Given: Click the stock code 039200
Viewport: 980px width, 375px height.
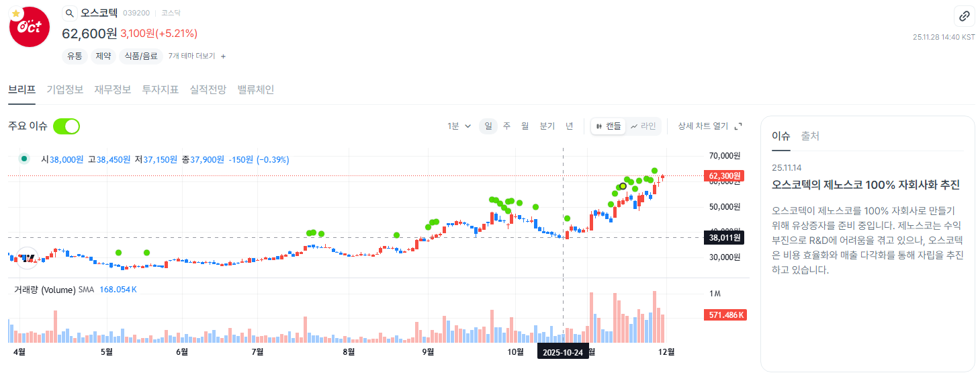Looking at the screenshot, I should (x=136, y=13).
